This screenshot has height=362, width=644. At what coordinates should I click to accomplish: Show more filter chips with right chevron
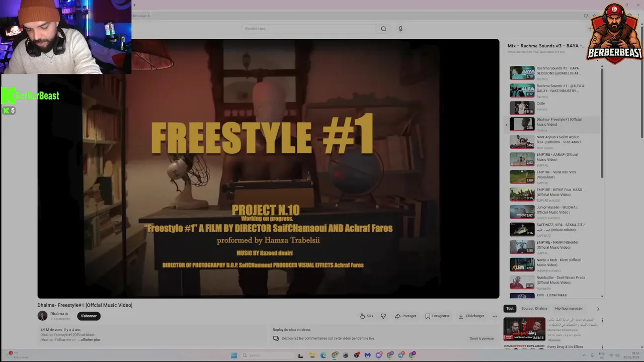click(598, 309)
